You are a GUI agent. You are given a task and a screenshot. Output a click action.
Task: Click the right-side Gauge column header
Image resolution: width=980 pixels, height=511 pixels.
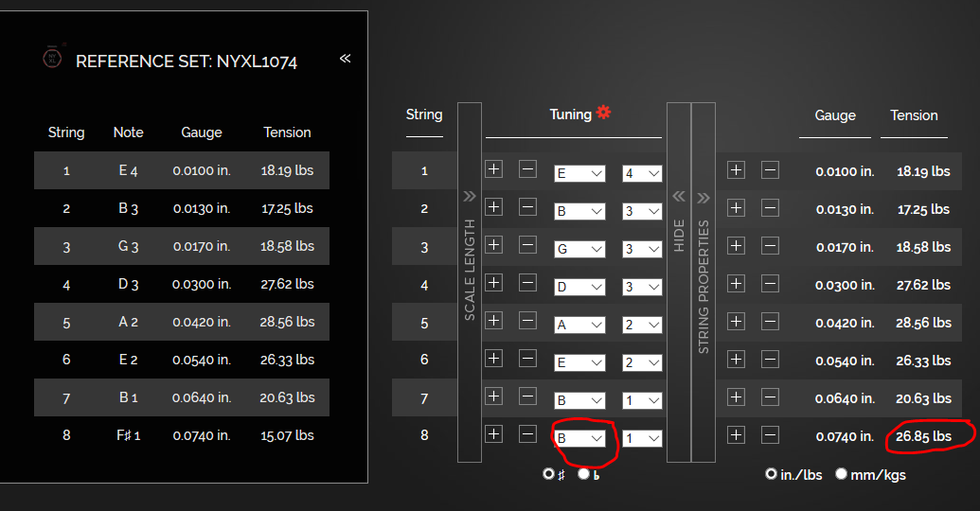835,115
